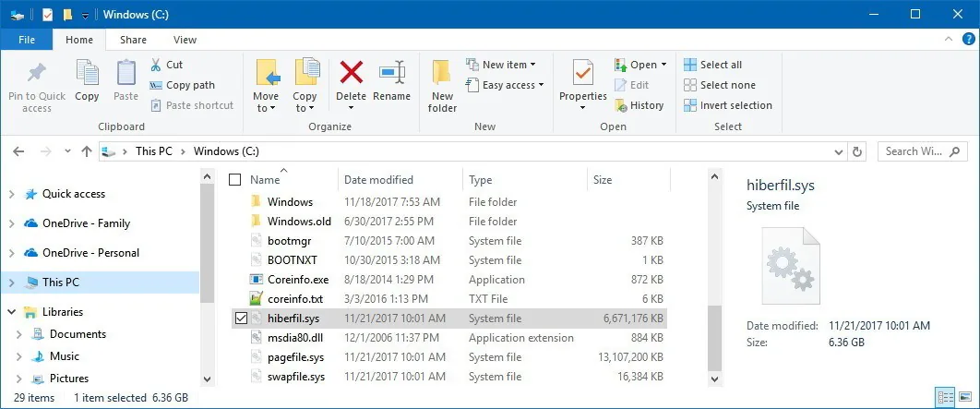Click hiberfil.sys preview pane thumbnail
Screen dimensions: 980x409
791,265
